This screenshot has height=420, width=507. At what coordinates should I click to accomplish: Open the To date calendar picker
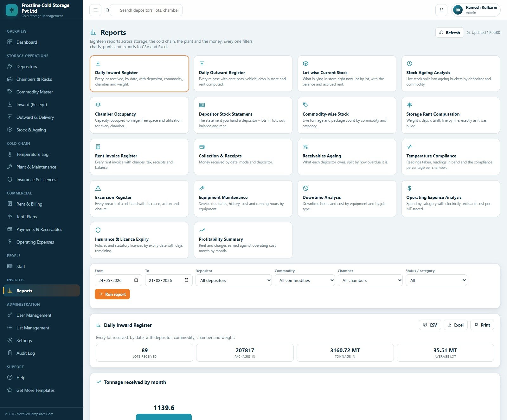[186, 280]
